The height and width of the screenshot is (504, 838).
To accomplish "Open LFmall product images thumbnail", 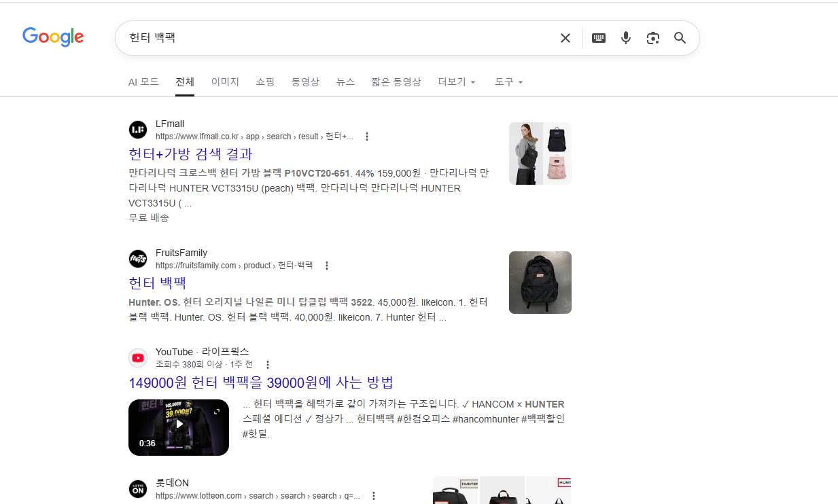I will [x=540, y=154].
